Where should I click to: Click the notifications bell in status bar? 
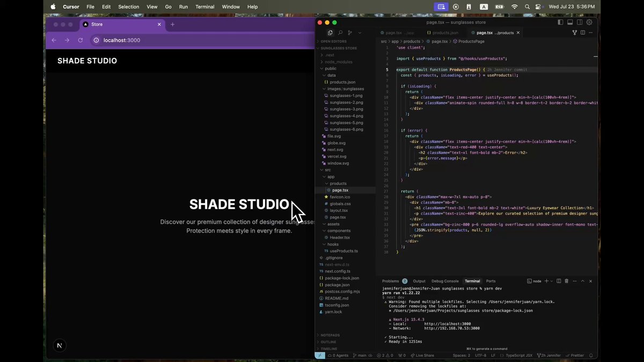pyautogui.click(x=592, y=356)
